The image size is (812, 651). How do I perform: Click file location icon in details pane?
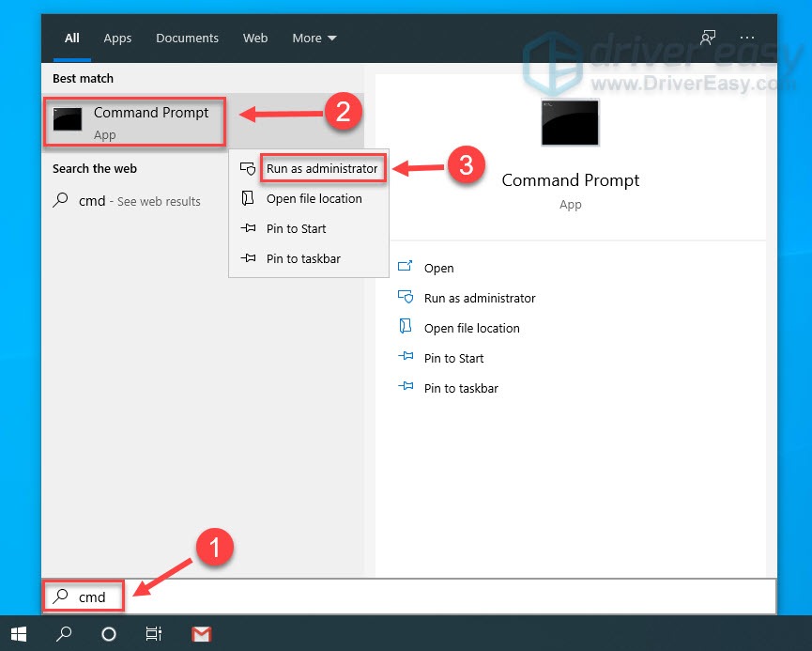point(405,326)
